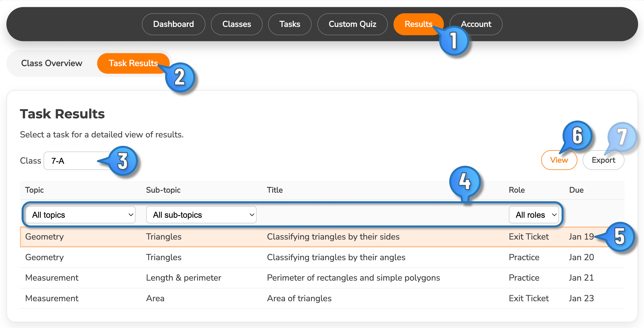
Task: Select the Task Results tab
Action: pos(133,63)
